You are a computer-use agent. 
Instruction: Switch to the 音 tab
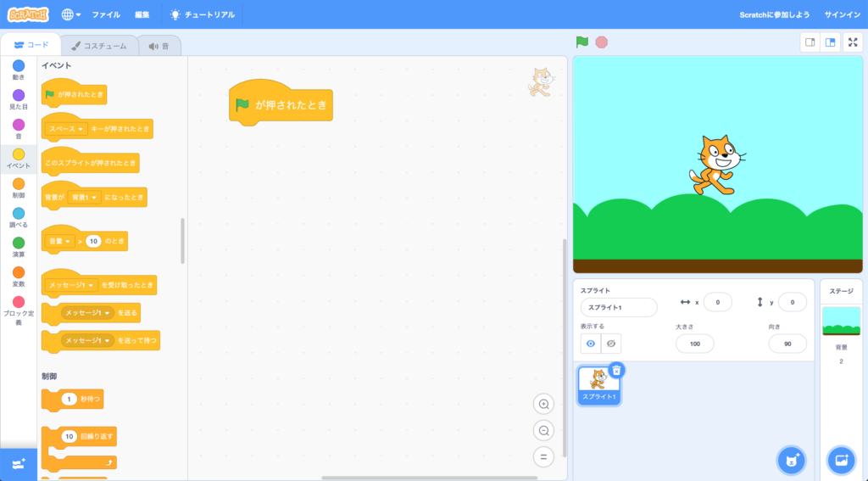[x=159, y=46]
